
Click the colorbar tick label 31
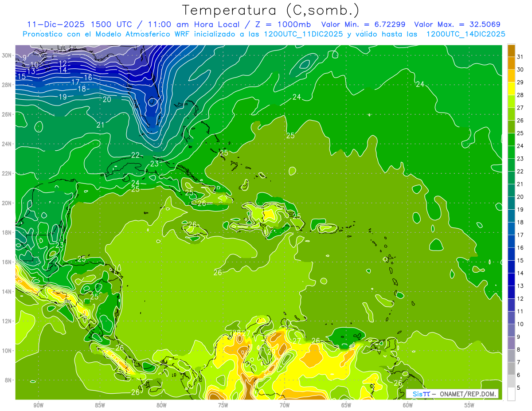520,57
